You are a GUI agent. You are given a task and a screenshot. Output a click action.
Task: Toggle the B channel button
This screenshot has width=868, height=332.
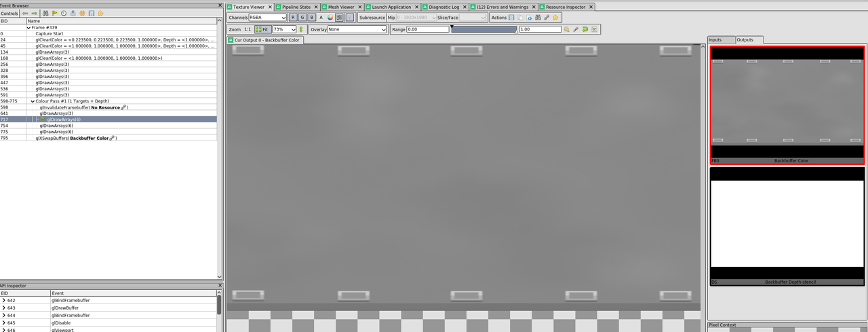312,17
